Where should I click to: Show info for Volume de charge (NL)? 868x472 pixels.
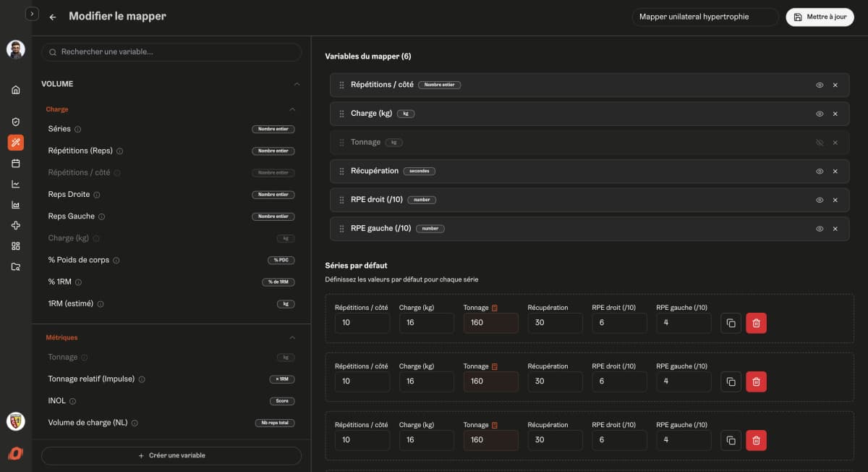point(135,423)
